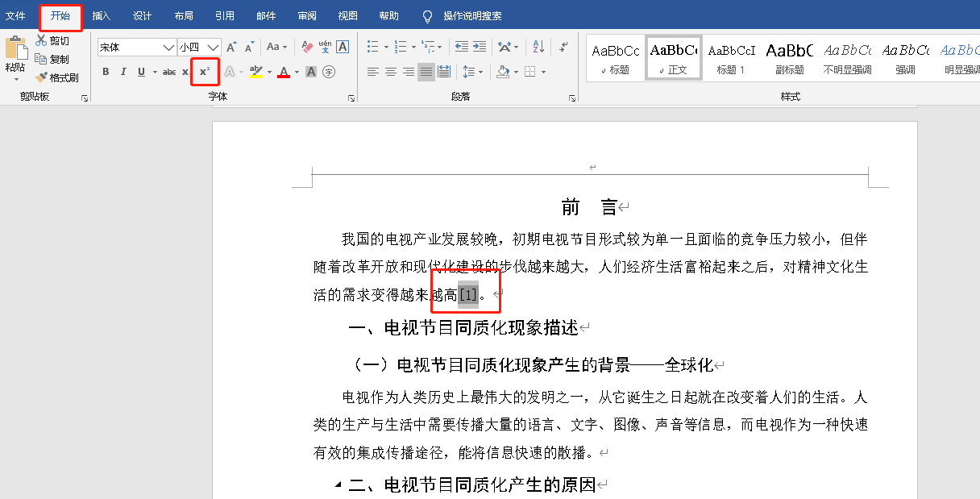The width and height of the screenshot is (980, 499).
Task: Click the line spacing icon
Action: [x=469, y=72]
